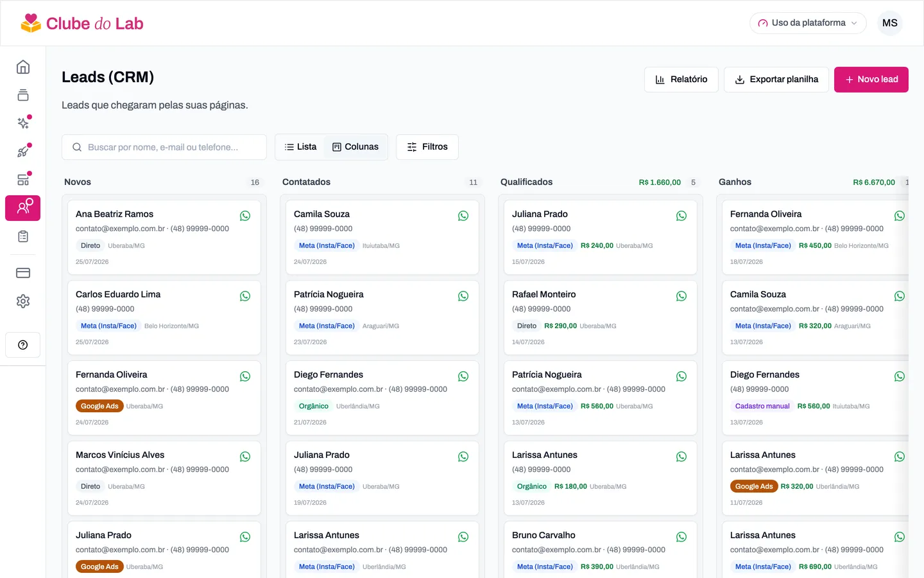The width and height of the screenshot is (924, 578).
Task: Open the home icon in sidebar
Action: pos(23,67)
